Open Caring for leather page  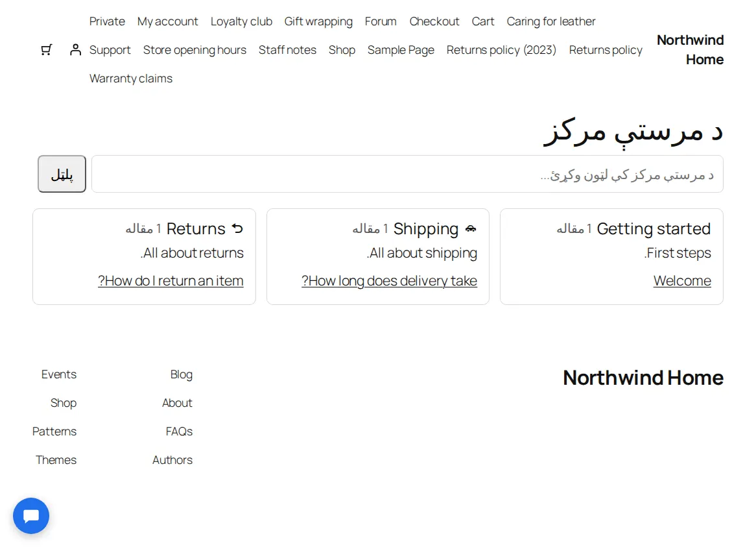pos(550,21)
